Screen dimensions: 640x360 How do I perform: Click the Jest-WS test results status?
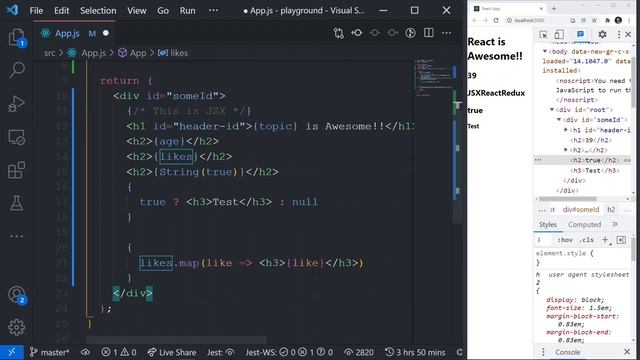coord(289,352)
